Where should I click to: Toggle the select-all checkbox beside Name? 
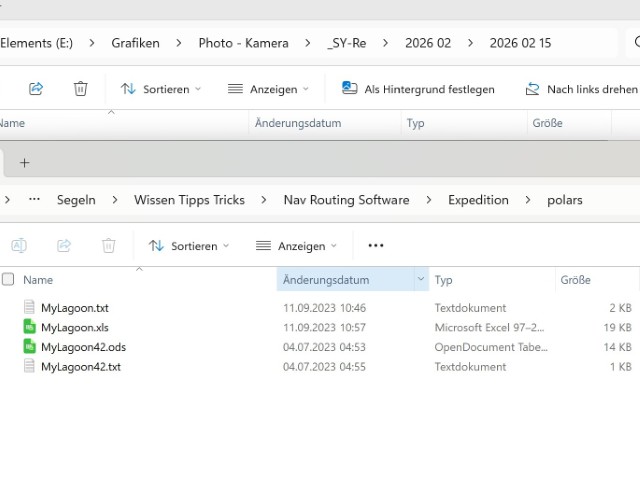click(x=8, y=280)
